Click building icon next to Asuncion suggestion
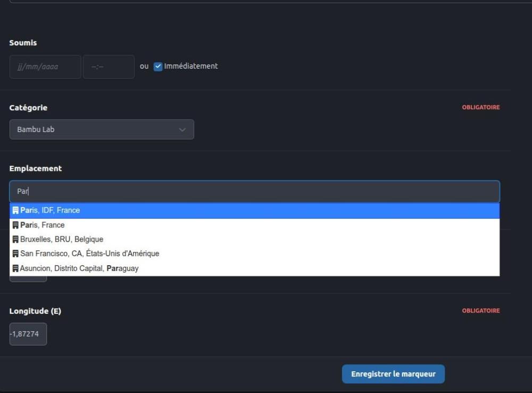The image size is (532, 393). pos(15,268)
